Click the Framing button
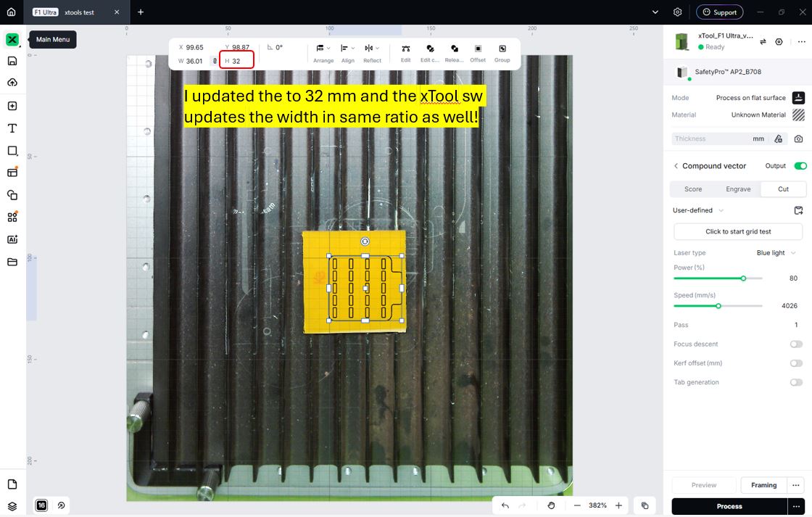The width and height of the screenshot is (812, 517). click(764, 485)
